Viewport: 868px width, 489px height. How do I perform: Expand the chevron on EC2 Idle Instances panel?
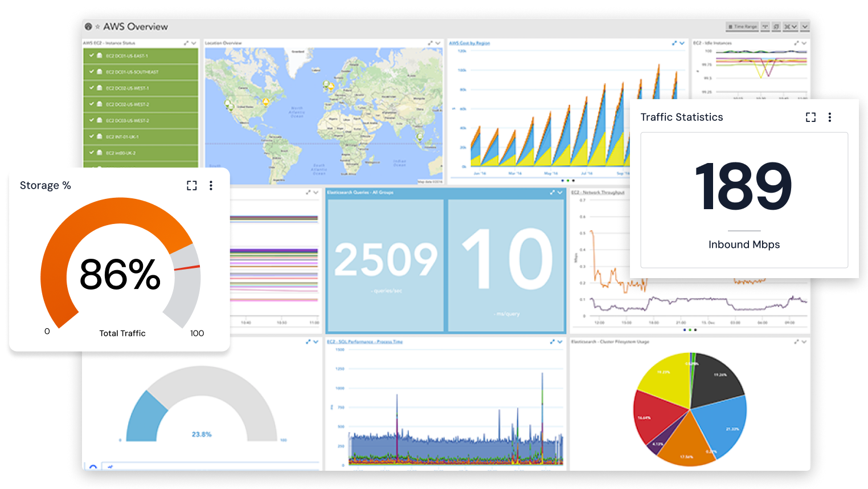804,43
